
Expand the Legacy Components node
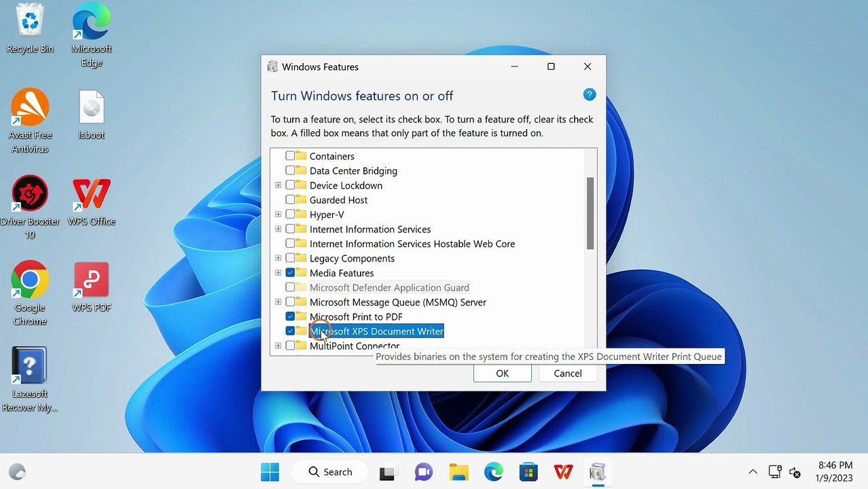tap(278, 258)
